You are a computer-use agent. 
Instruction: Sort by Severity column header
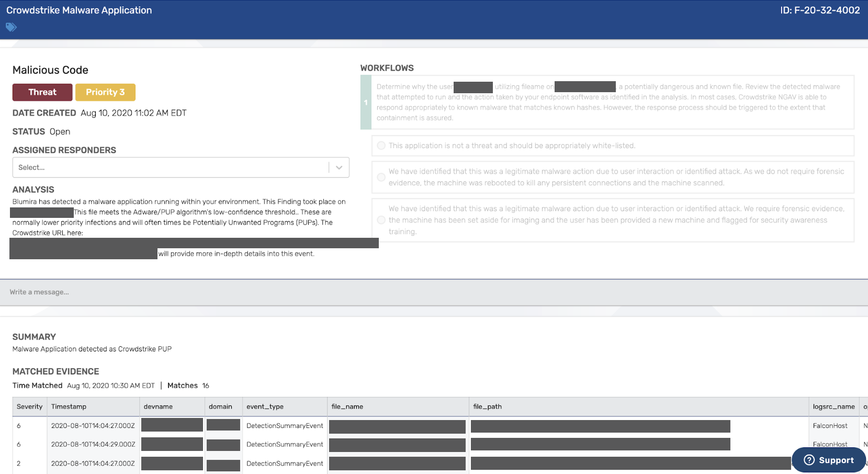click(29, 406)
